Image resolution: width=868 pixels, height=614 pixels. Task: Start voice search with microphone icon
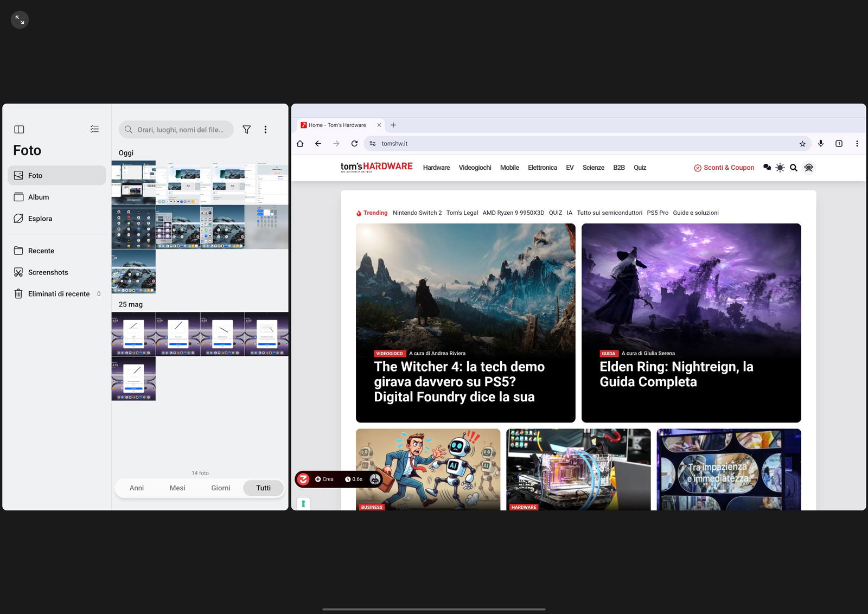tap(821, 144)
